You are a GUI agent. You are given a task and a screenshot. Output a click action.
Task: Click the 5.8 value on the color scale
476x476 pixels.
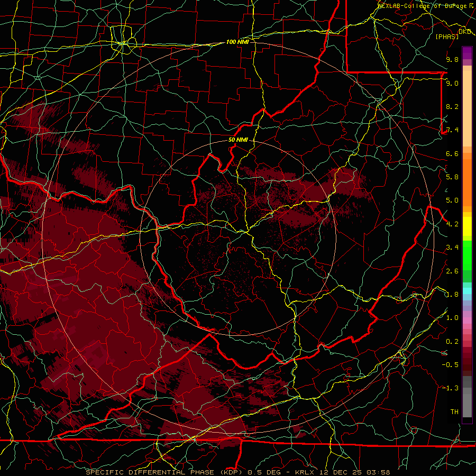tap(452, 177)
